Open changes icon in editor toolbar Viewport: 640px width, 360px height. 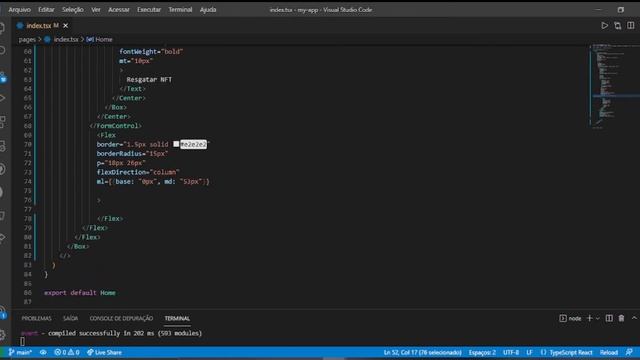pos(618,26)
